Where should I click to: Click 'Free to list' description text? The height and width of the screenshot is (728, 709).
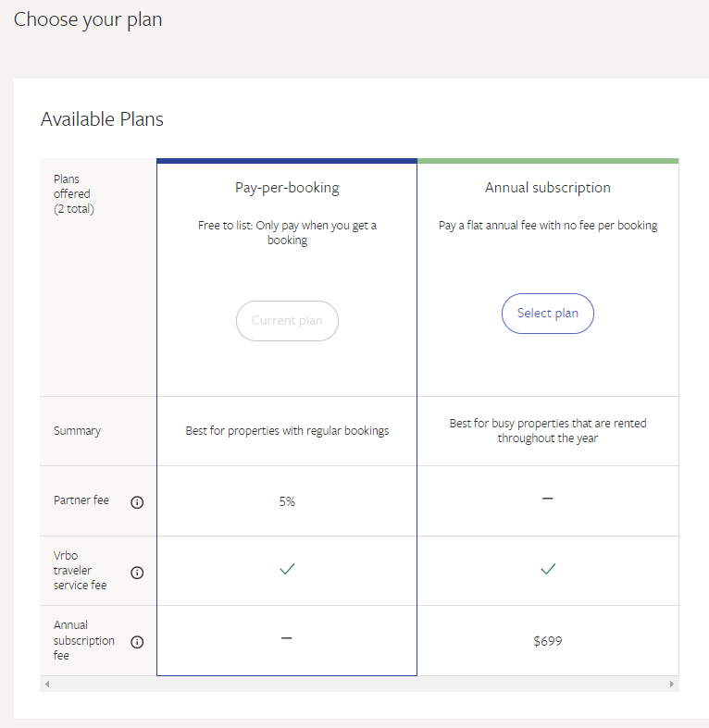(287, 232)
